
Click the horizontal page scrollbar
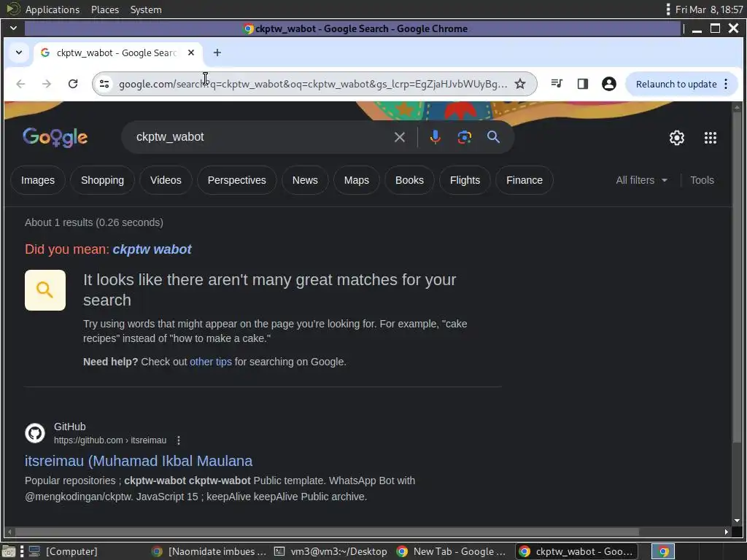point(327,532)
